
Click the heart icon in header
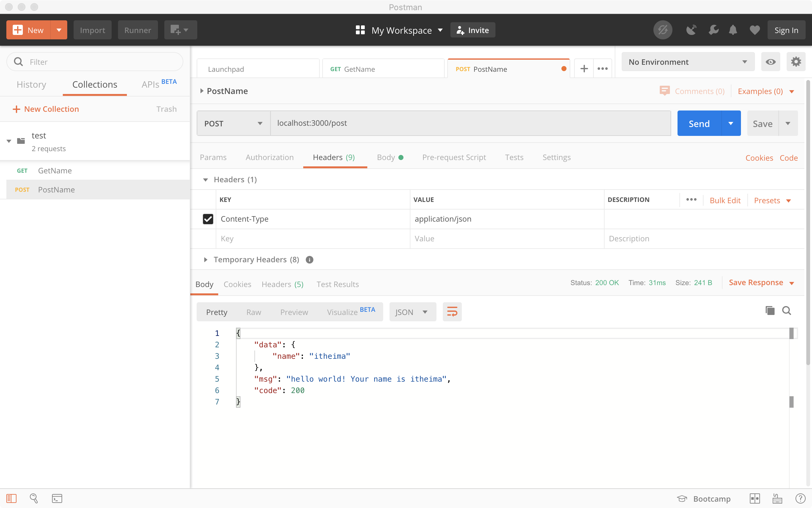coord(755,30)
